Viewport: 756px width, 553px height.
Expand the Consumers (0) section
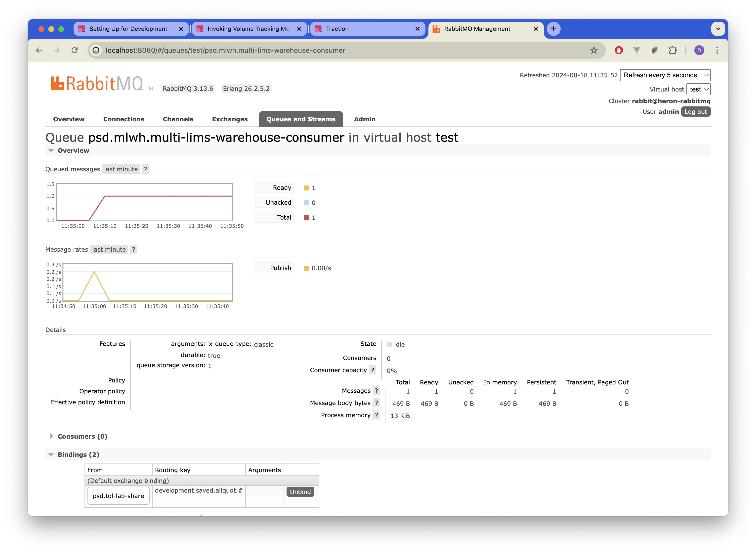tap(82, 436)
